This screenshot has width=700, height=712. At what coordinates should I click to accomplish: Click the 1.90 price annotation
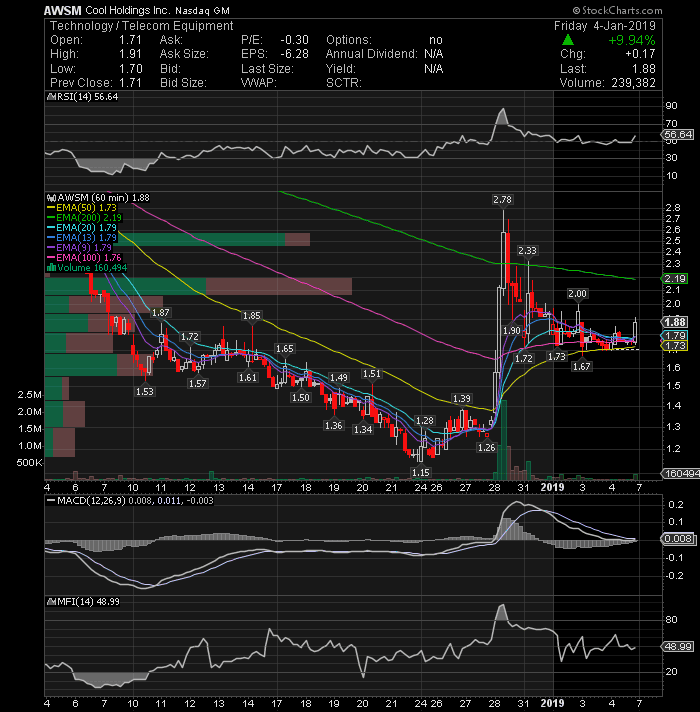(512, 331)
